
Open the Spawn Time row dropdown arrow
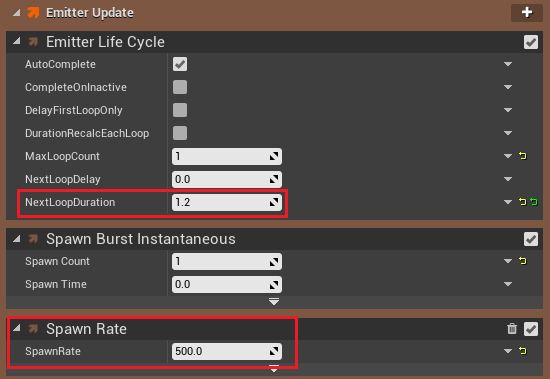click(508, 284)
